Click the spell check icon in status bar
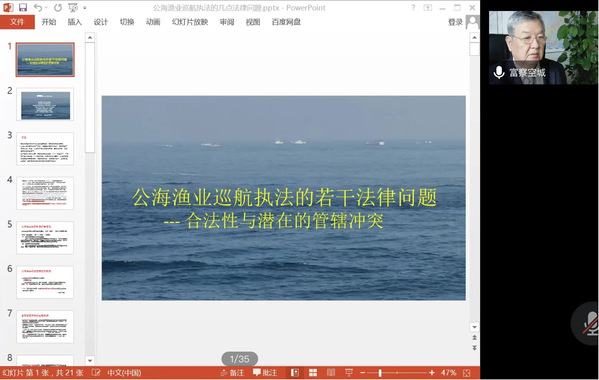 [x=96, y=372]
